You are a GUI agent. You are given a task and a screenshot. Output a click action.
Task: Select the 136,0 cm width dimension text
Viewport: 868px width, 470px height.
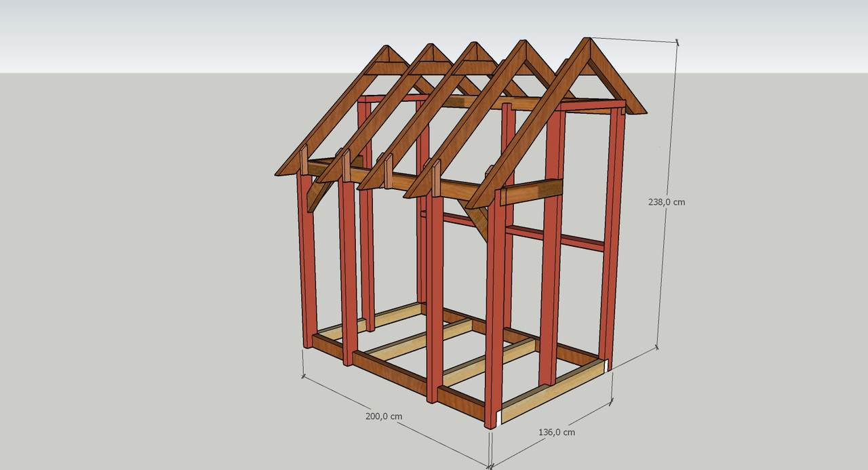coord(556,432)
